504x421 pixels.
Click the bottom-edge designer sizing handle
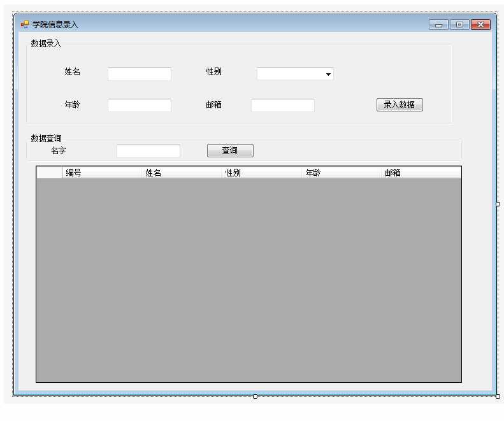256,397
